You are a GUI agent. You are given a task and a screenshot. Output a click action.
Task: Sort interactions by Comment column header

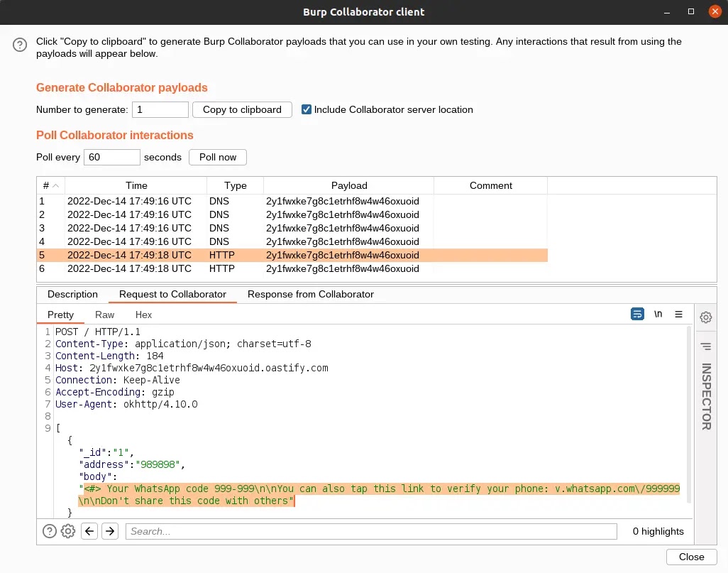point(491,185)
